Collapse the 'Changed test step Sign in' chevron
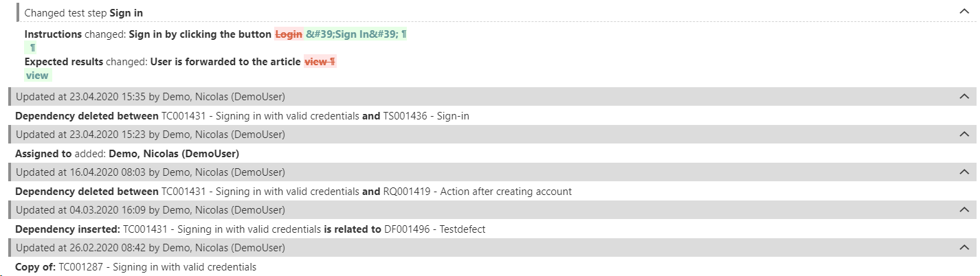The image size is (980, 276). point(964,12)
